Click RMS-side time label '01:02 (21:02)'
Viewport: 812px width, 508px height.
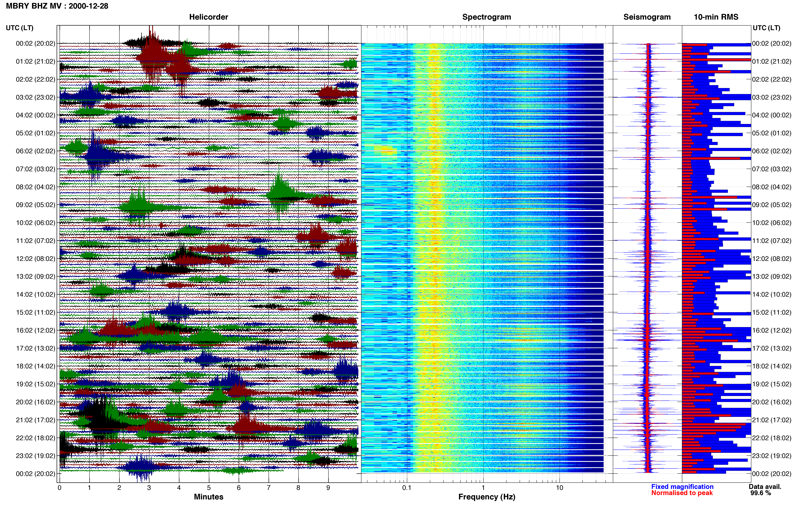click(x=772, y=61)
